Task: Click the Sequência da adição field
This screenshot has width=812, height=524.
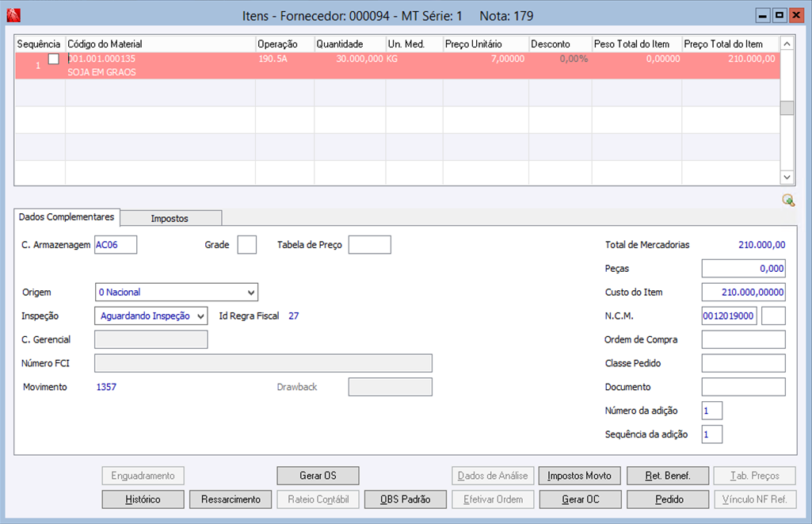Action: point(711,434)
